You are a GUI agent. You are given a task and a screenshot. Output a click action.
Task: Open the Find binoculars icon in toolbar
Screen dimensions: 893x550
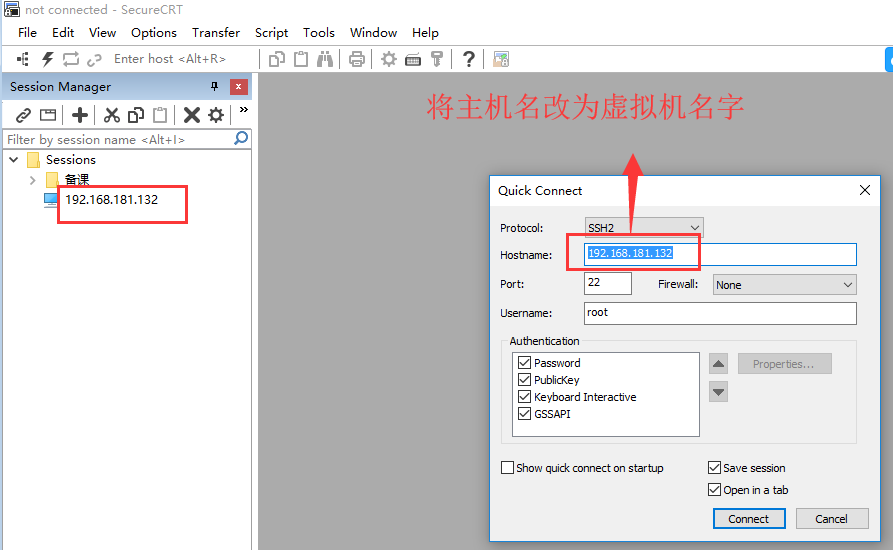(x=325, y=59)
